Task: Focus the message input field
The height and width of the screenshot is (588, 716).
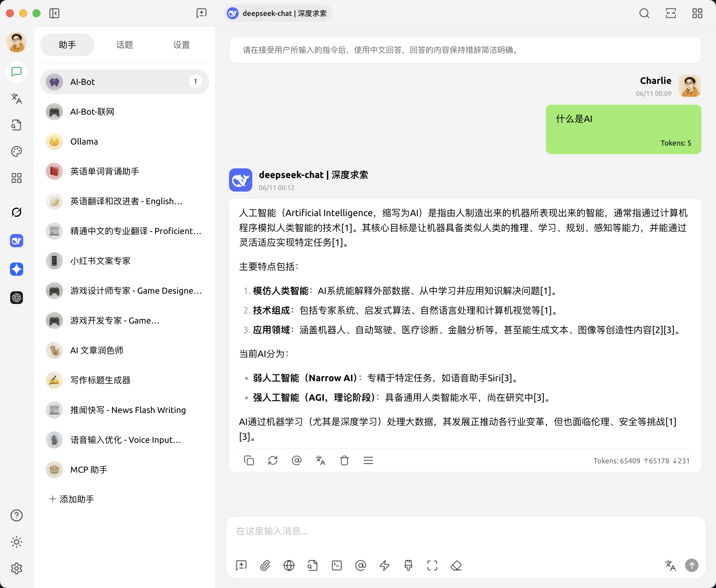Action: (465, 532)
